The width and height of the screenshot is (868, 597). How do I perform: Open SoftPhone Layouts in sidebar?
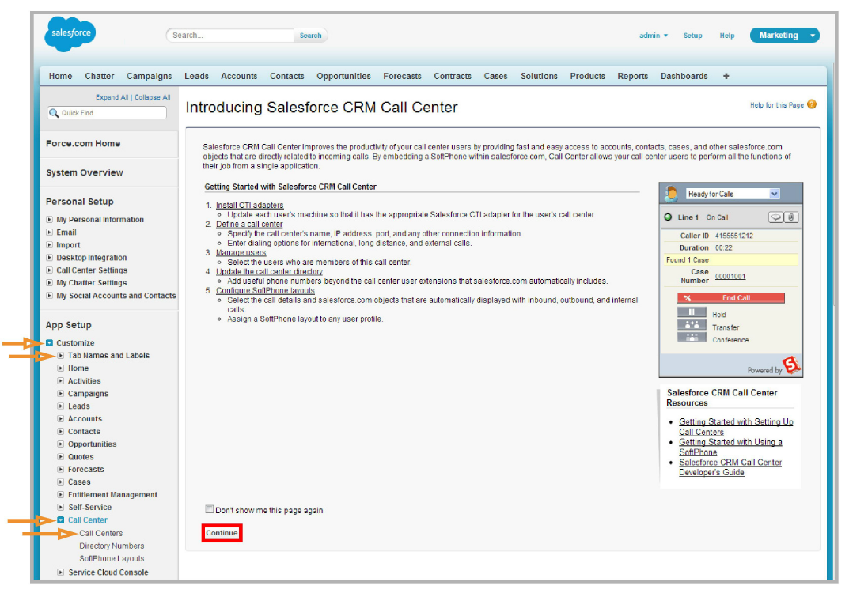pos(112,559)
